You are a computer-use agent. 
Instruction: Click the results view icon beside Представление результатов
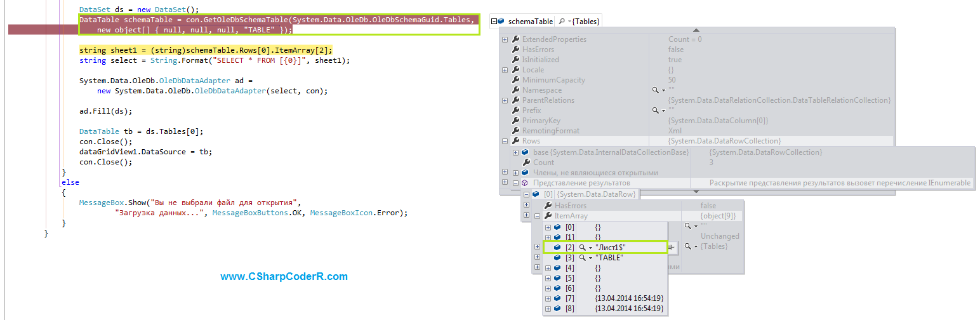click(526, 183)
